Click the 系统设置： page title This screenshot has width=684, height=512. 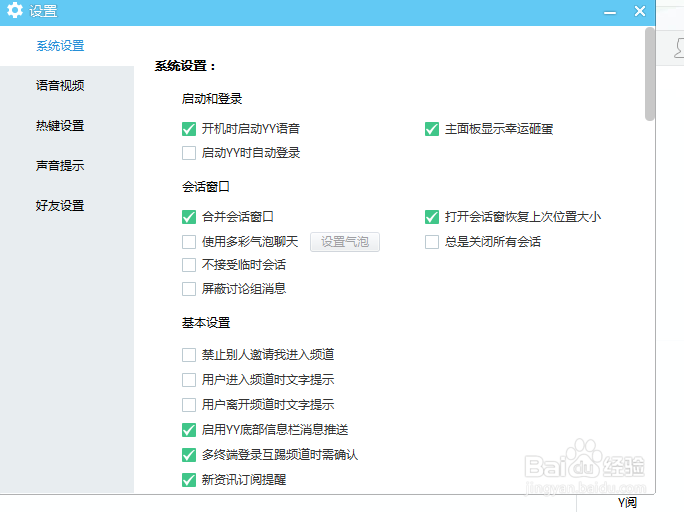(x=185, y=66)
